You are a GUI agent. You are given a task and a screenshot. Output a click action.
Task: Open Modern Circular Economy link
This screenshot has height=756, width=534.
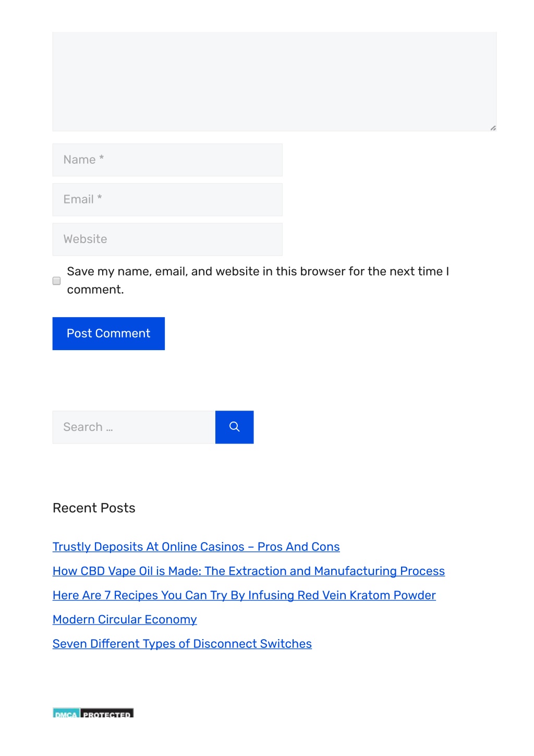click(125, 619)
